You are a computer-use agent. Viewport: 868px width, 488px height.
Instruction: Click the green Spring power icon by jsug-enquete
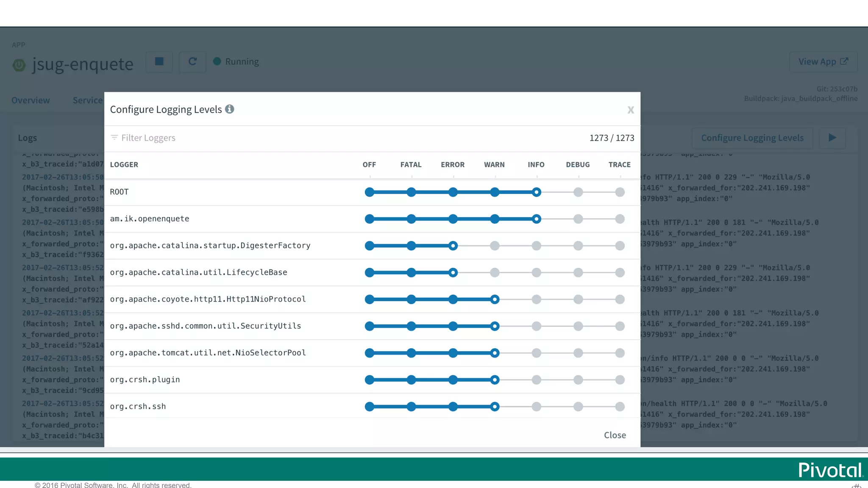19,65
